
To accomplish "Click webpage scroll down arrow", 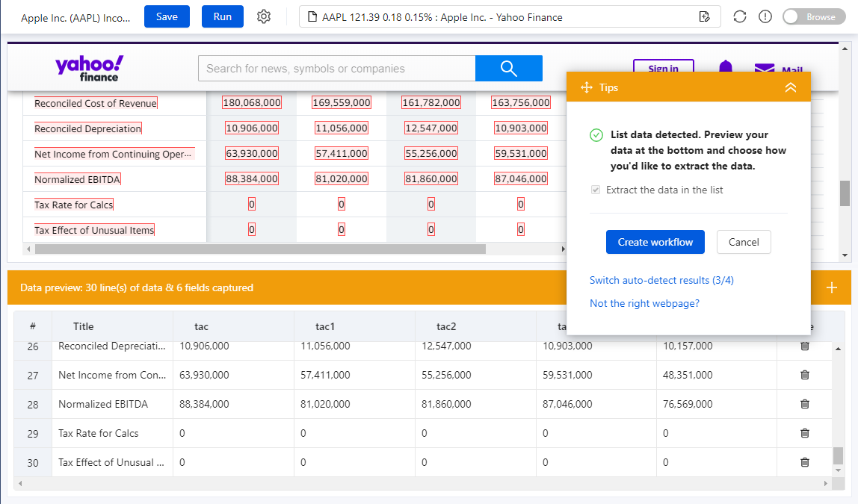I will pyautogui.click(x=845, y=255).
